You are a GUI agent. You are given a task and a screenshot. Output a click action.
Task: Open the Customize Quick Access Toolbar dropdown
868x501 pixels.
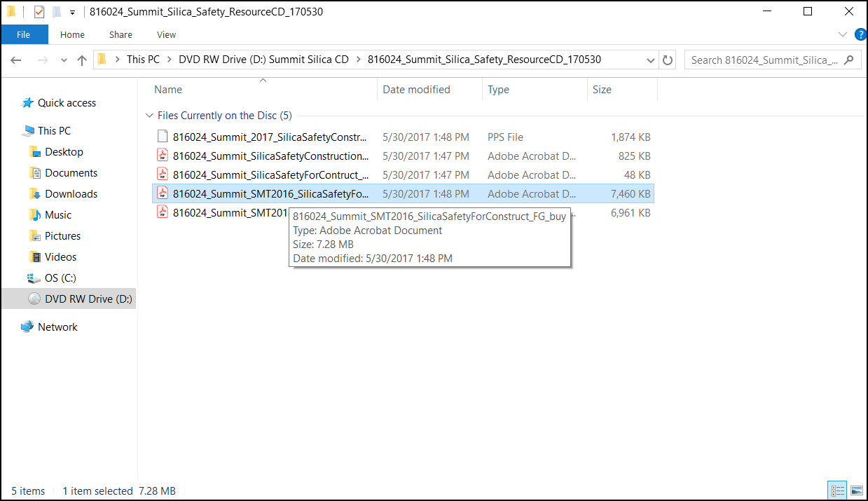(72, 13)
